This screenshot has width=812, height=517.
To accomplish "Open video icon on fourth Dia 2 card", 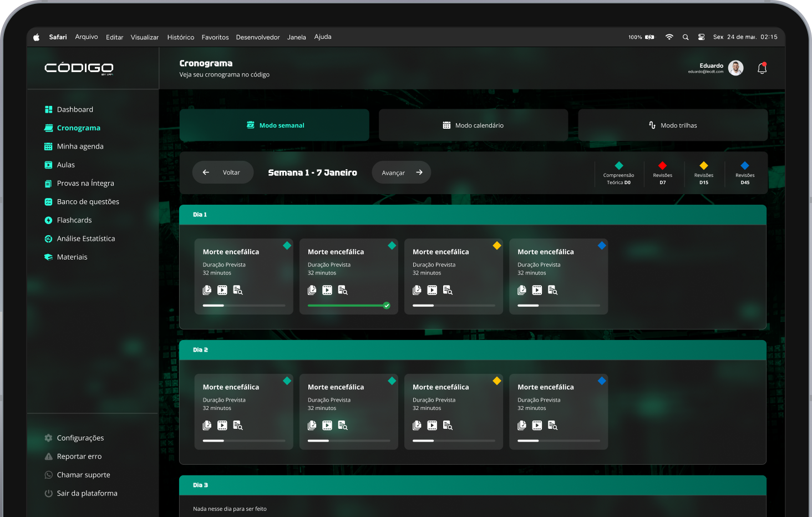I will click(537, 425).
